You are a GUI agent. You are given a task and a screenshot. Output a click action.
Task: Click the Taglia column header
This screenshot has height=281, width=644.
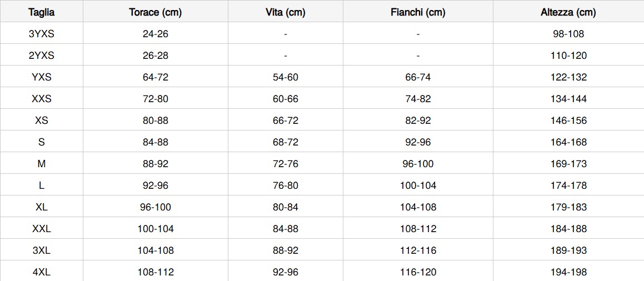tap(42, 12)
